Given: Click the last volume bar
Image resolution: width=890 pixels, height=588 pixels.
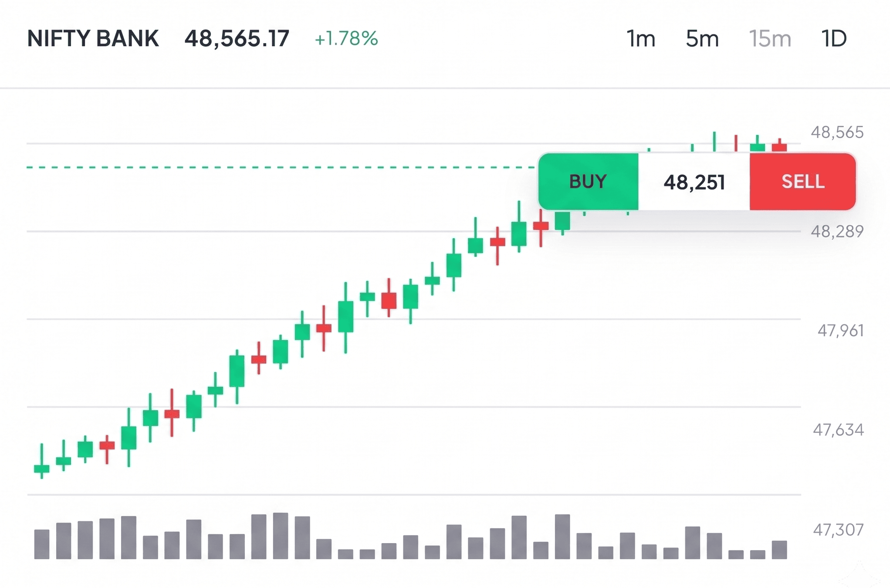Looking at the screenshot, I should point(779,550).
